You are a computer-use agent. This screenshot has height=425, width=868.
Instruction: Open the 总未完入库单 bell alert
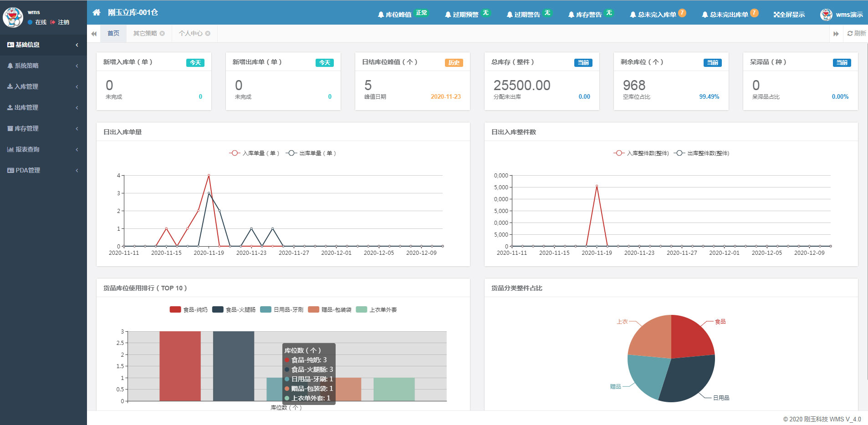point(653,15)
